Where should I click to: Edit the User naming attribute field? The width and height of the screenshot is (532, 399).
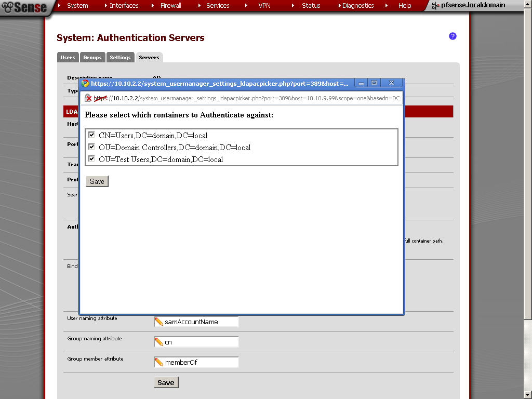click(196, 322)
